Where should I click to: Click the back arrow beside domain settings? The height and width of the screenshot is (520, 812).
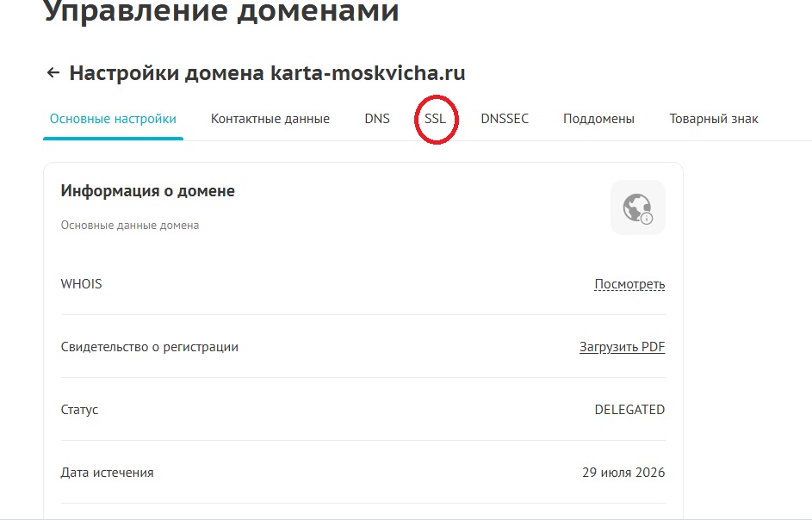(53, 73)
